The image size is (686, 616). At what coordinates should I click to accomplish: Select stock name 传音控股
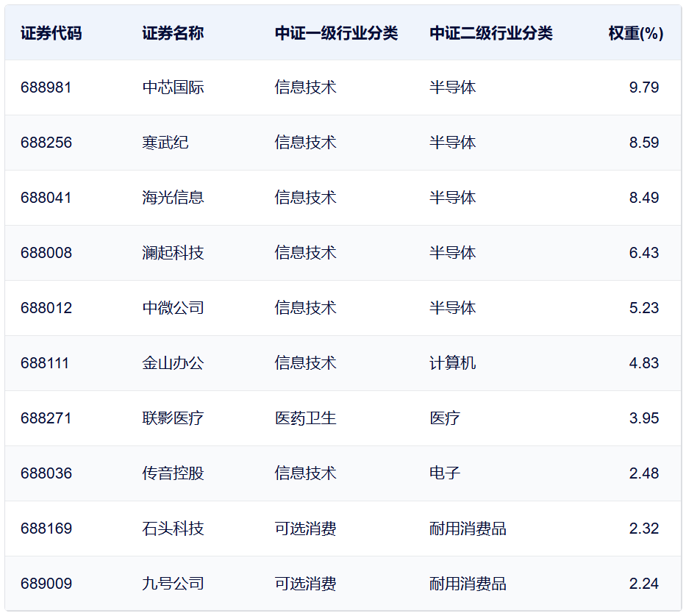point(173,473)
